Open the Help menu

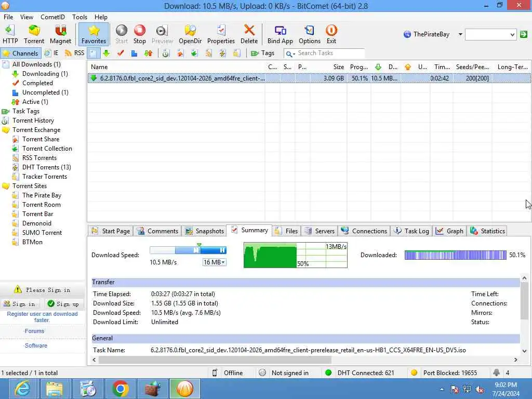101,17
